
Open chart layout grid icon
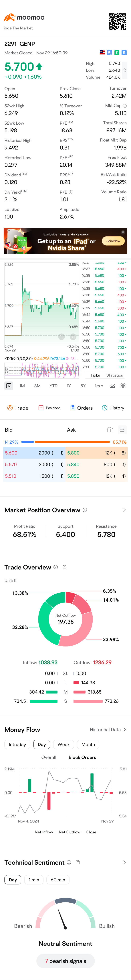point(123,386)
